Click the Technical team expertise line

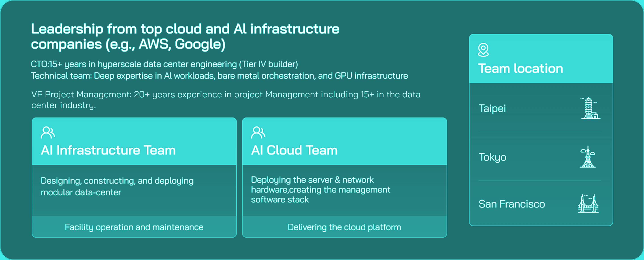point(219,75)
